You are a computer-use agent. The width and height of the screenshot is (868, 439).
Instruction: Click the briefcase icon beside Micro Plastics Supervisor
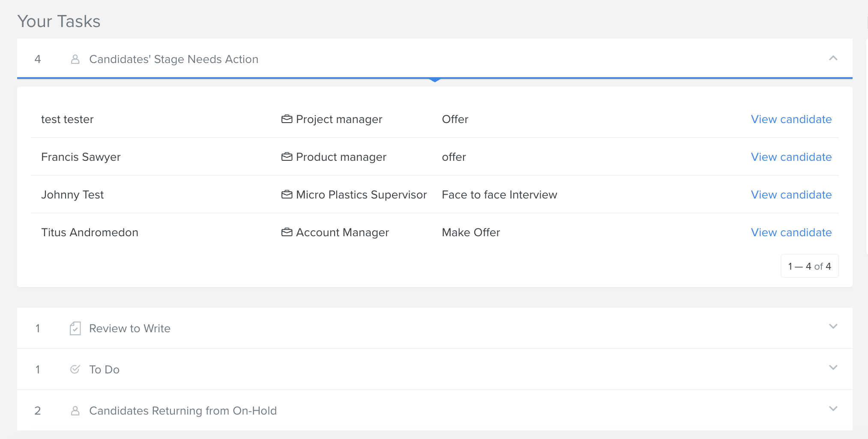coord(287,195)
